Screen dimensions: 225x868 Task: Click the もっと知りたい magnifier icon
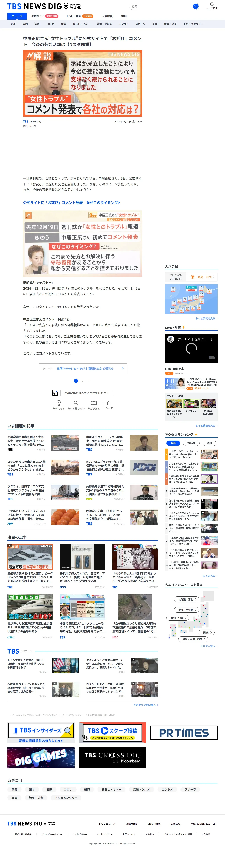pos(76,403)
